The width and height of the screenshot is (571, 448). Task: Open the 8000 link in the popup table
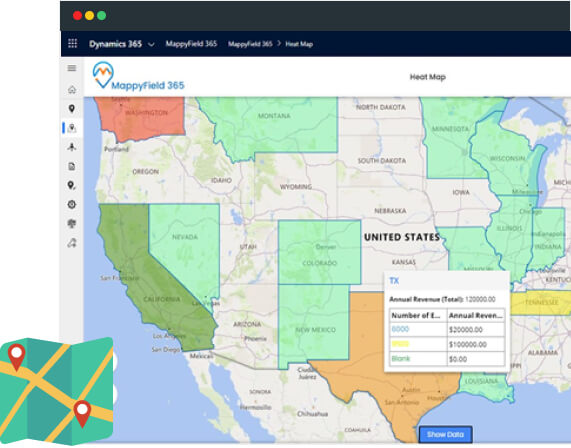(400, 329)
